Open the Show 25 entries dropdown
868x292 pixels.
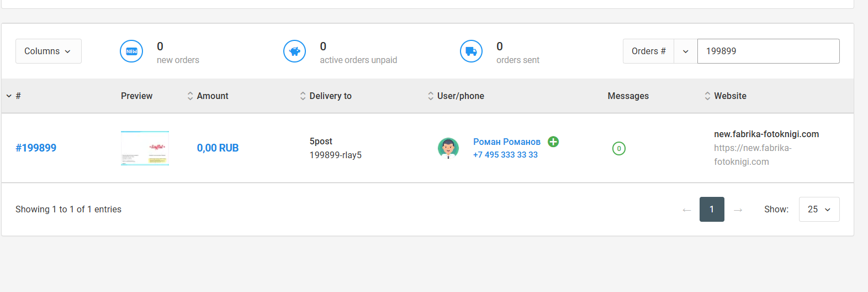pos(819,209)
